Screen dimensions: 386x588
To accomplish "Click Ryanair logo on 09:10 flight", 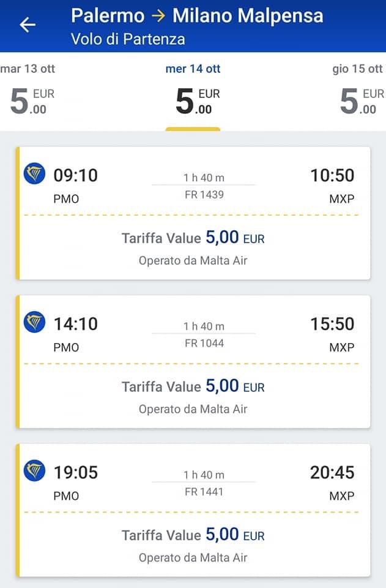I will (34, 174).
